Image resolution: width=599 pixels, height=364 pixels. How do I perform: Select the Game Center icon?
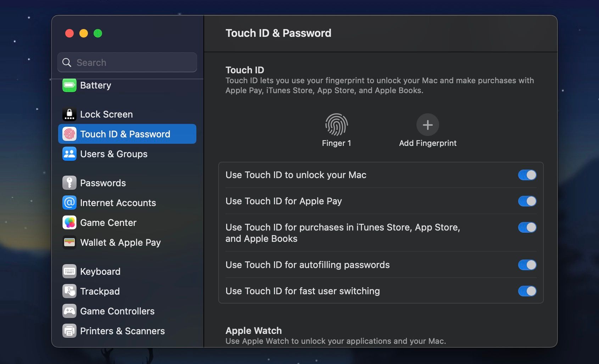tap(69, 222)
